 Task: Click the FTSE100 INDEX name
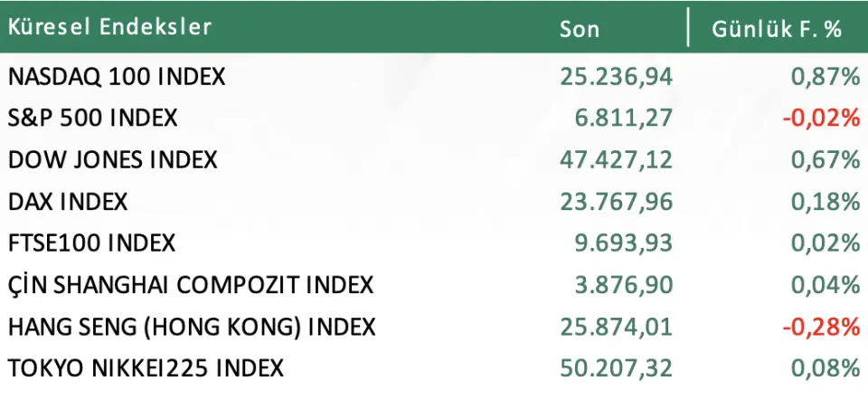91,243
